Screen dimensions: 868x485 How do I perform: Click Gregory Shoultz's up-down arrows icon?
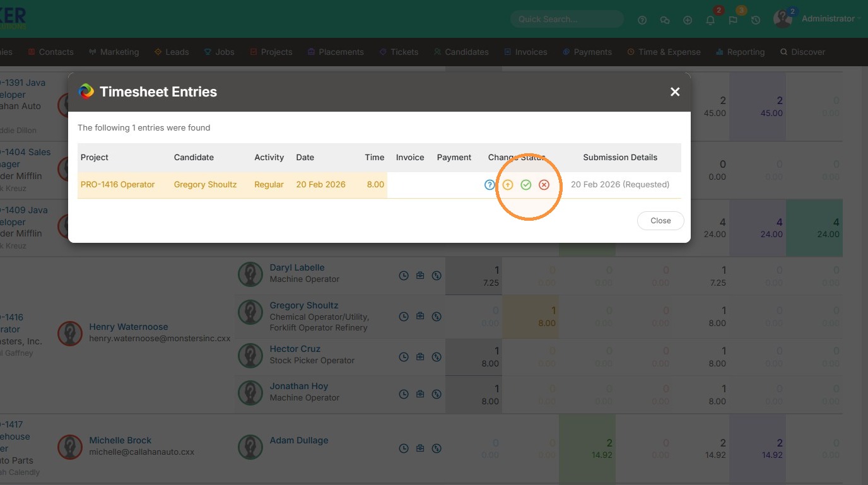click(x=437, y=316)
